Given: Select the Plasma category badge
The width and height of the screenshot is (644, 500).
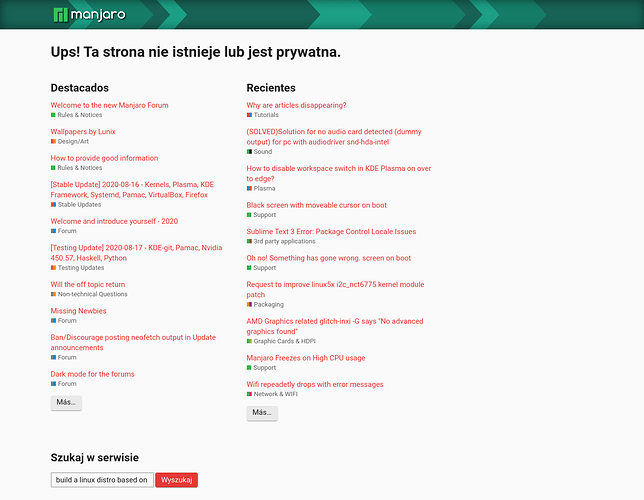Looking at the screenshot, I should [x=261, y=189].
